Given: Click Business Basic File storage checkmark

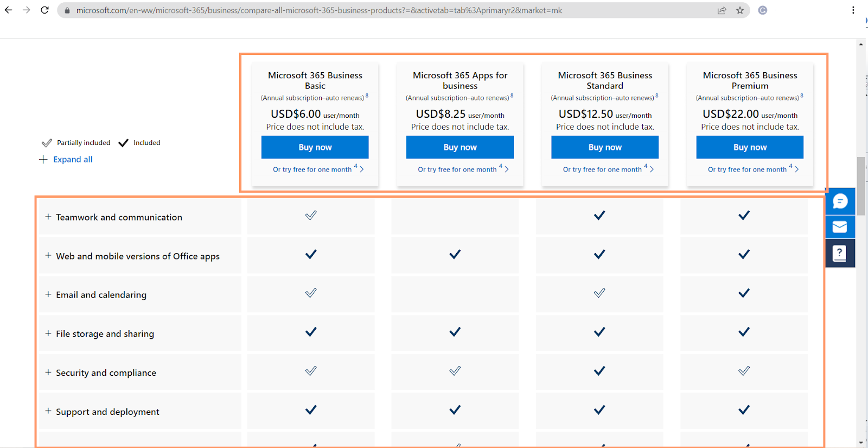Looking at the screenshot, I should (311, 332).
